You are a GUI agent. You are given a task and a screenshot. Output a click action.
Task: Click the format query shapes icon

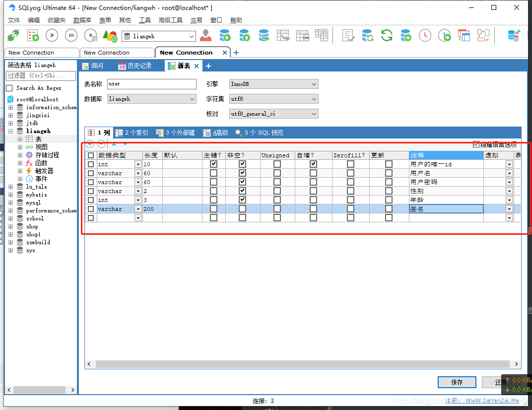(110, 36)
